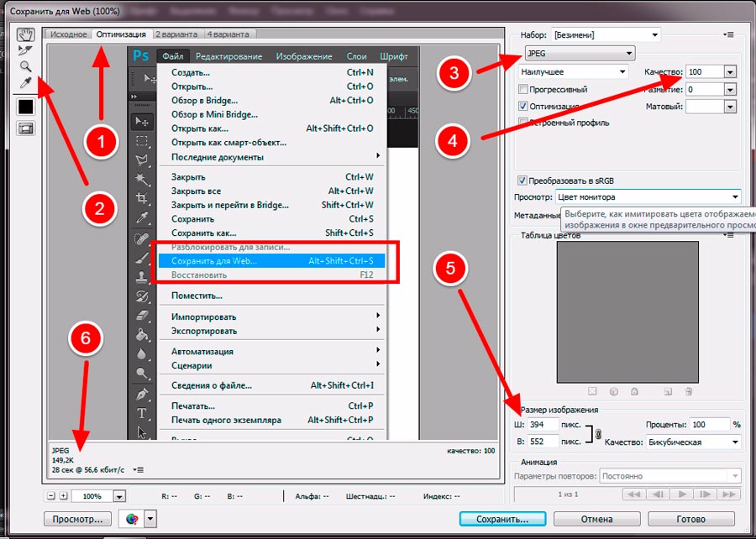This screenshot has width=756, height=539.
Task: Open the optimize menu icon beside Набор
Action: [728, 34]
